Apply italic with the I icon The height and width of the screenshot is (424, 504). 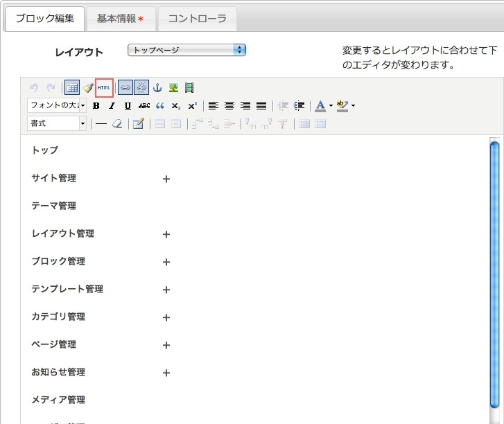pos(112,106)
